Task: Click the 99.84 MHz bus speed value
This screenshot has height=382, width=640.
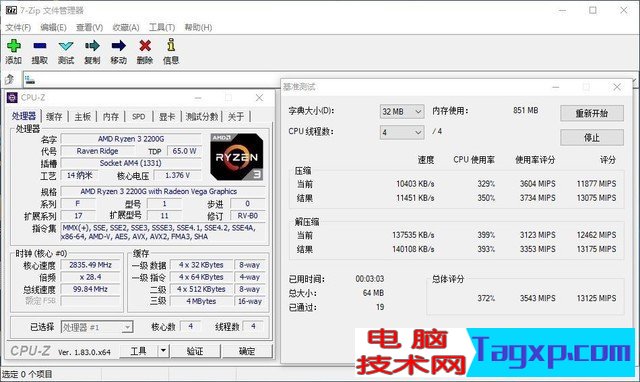Action: coord(90,289)
